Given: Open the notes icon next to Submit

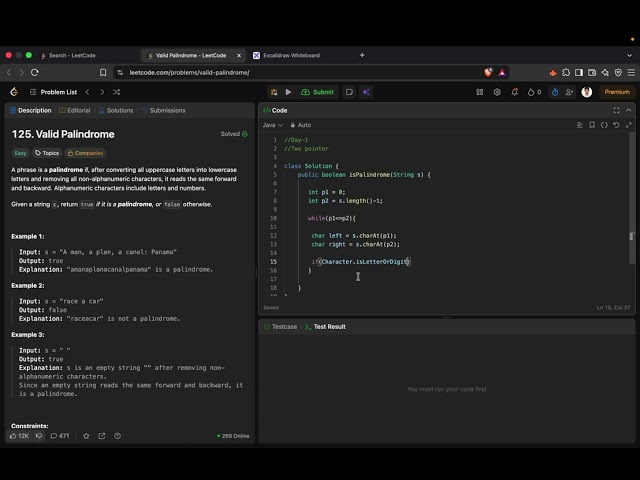Looking at the screenshot, I should pos(349,92).
